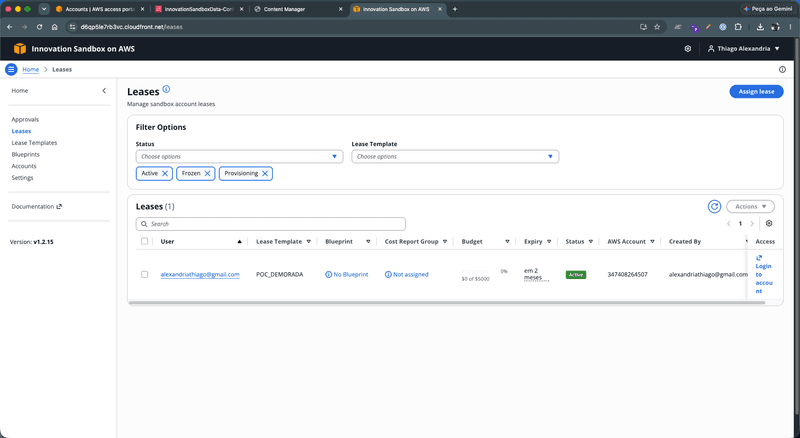The width and height of the screenshot is (800, 438).
Task: Switch to the Content Manager browser tab
Action: coord(298,9)
